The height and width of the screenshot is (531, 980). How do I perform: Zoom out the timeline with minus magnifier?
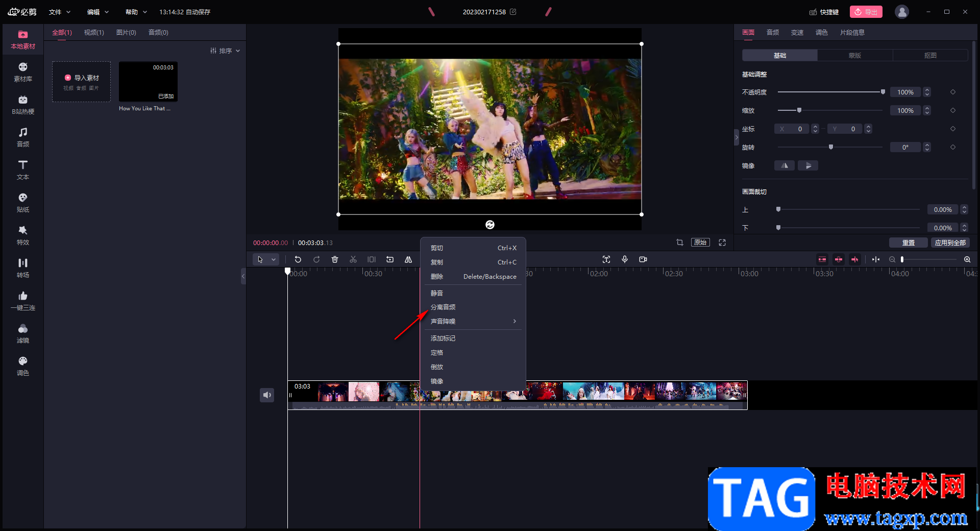tap(892, 259)
